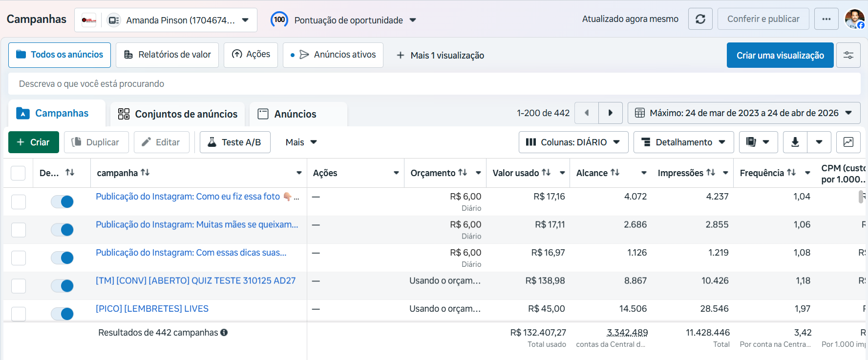Screen dimensions: 868x360
Task: Toggle off 'Muitas mães se queixam' campaign
Action: point(62,230)
